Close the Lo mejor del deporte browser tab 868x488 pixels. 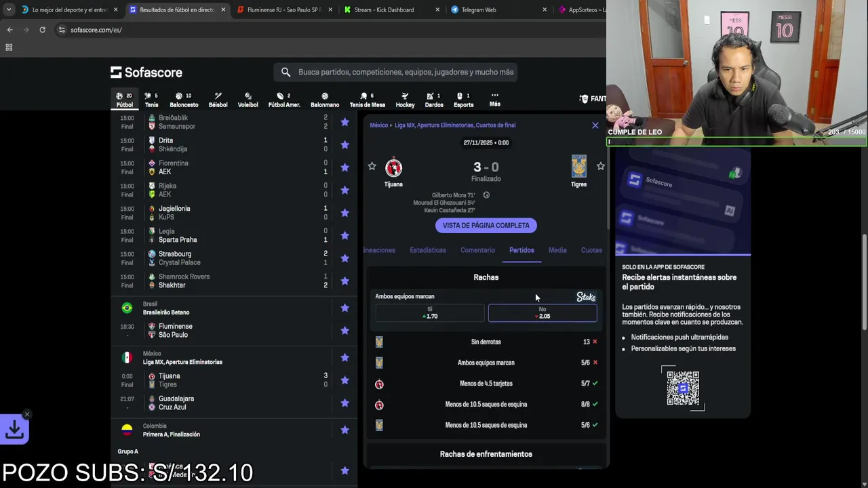click(x=115, y=9)
